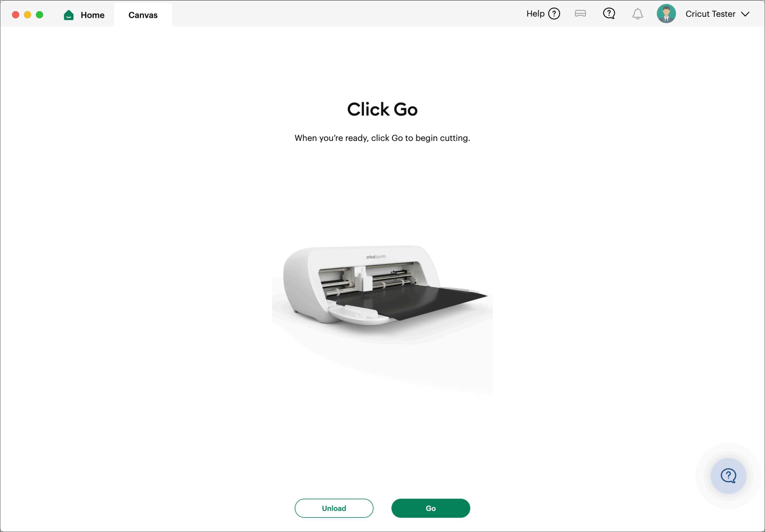
Task: Open the chat support icon in header
Action: coord(609,14)
